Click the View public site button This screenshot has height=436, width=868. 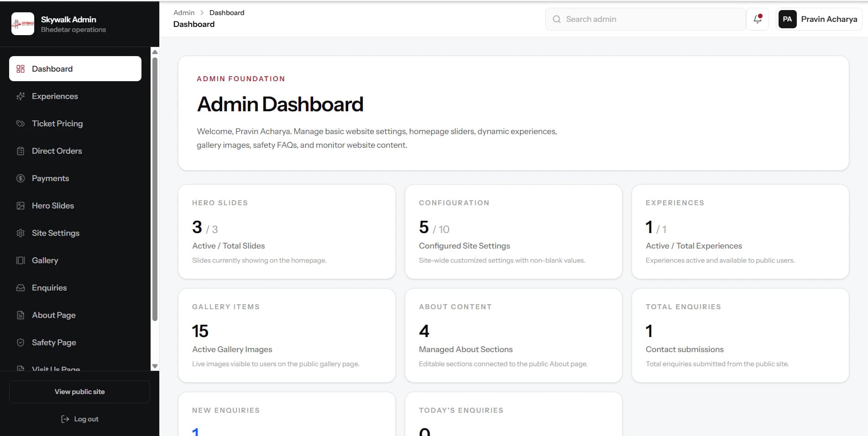[x=79, y=392]
